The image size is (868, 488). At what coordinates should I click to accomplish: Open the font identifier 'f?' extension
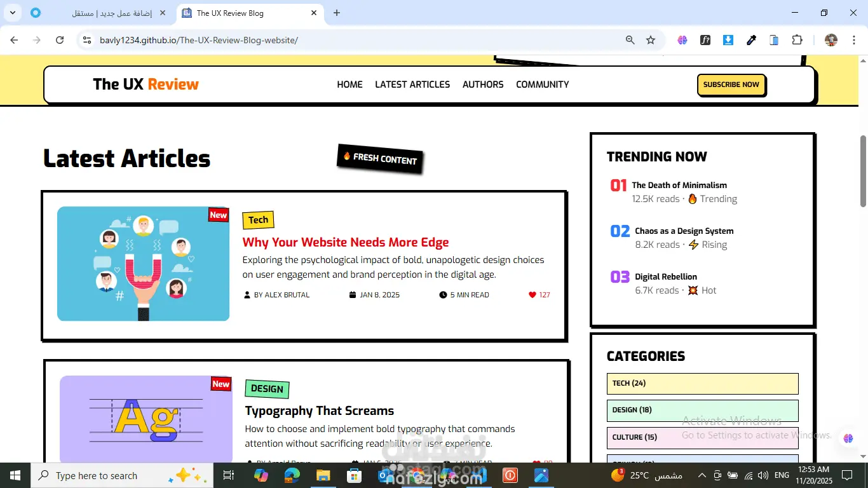(x=705, y=40)
